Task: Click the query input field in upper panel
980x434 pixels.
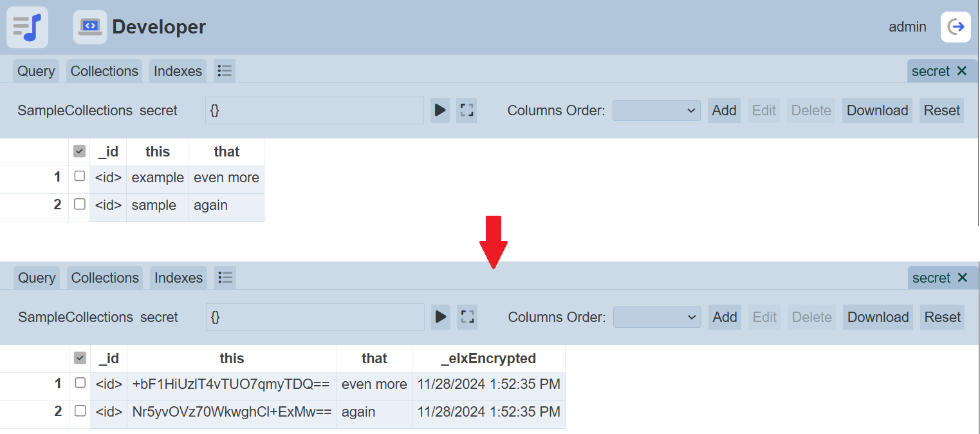Action: (x=315, y=111)
